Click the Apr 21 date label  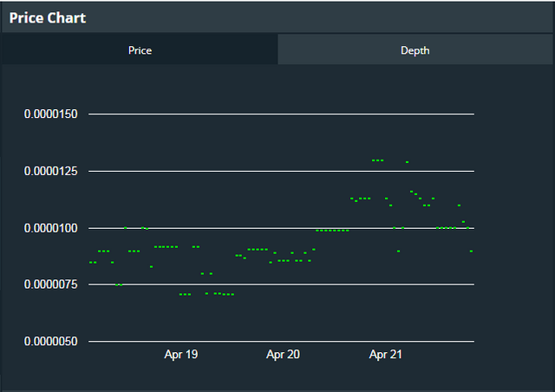pyautogui.click(x=385, y=355)
